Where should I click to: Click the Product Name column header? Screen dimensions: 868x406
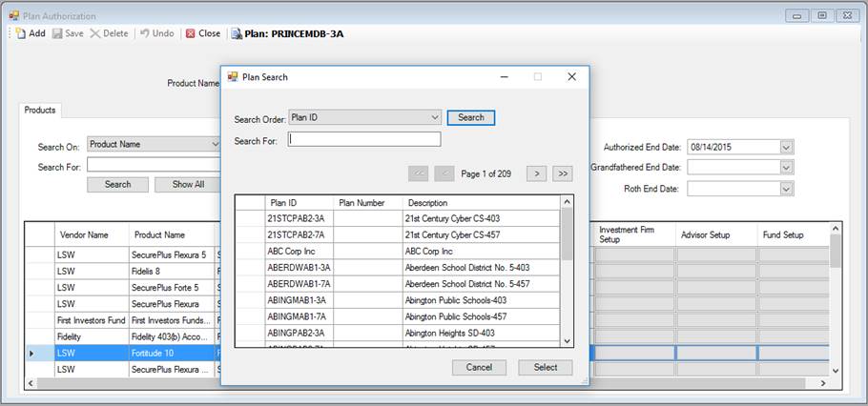pos(172,235)
